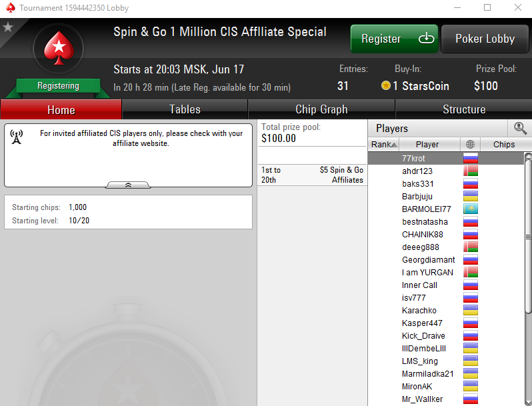
Task: Collapse the announcement panel chevron handle
Action: point(128,185)
